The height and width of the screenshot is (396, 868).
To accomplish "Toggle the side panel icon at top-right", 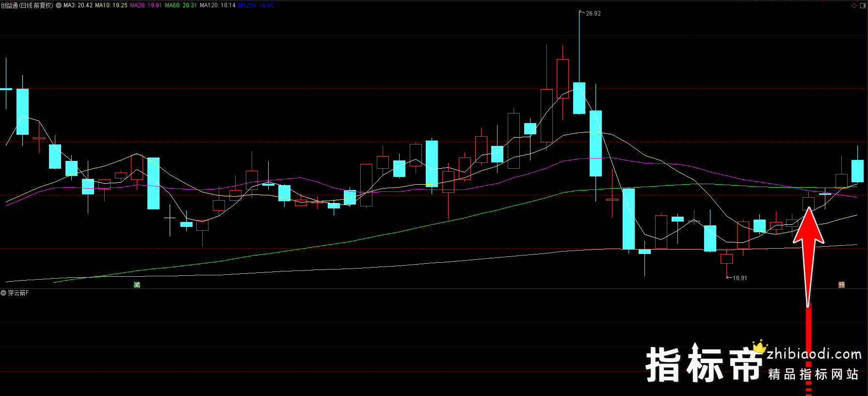I will pos(863,5).
